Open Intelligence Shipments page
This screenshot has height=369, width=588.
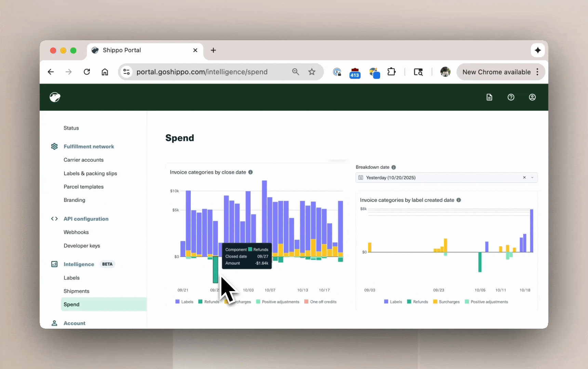click(x=76, y=291)
